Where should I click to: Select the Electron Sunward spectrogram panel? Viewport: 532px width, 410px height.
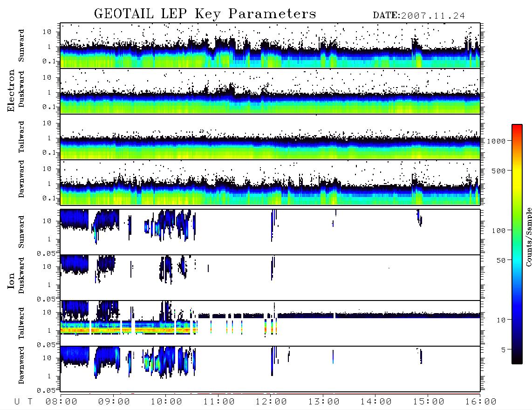(270, 46)
